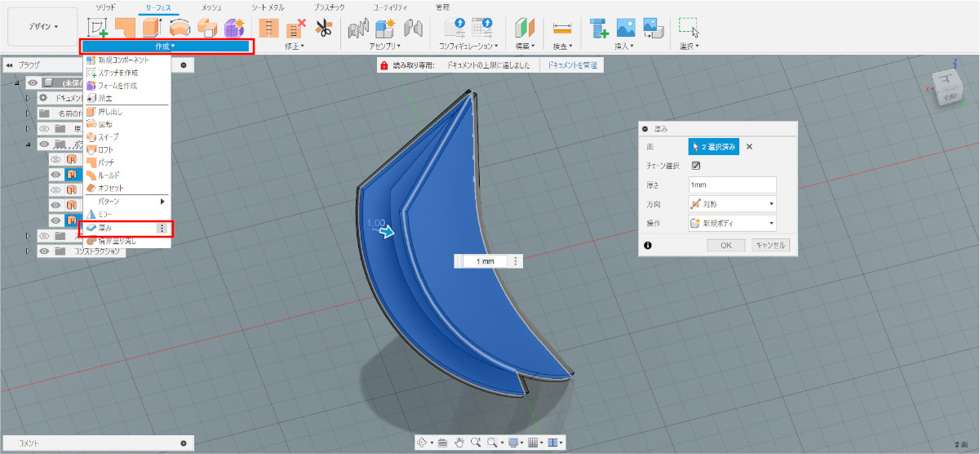Click the on-canvas 1 mm value box

click(485, 261)
